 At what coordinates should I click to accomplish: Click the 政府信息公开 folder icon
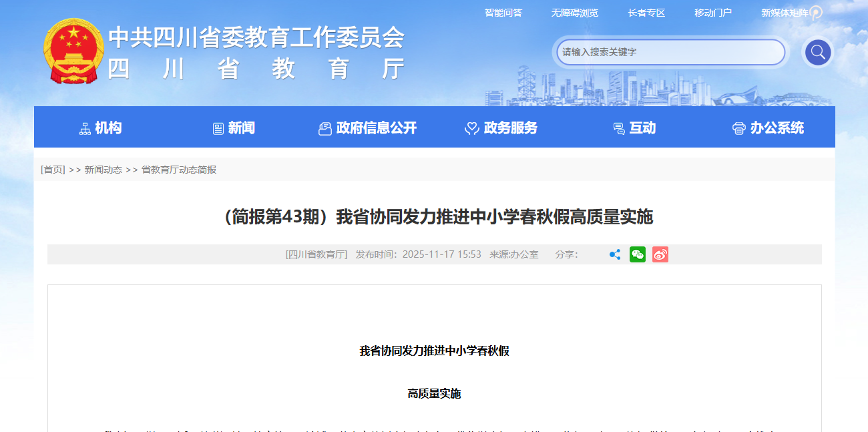(x=325, y=128)
